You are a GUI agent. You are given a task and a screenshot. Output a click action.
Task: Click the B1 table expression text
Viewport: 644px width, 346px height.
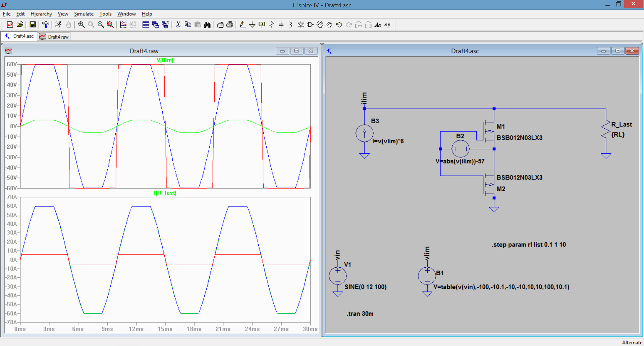(501, 287)
